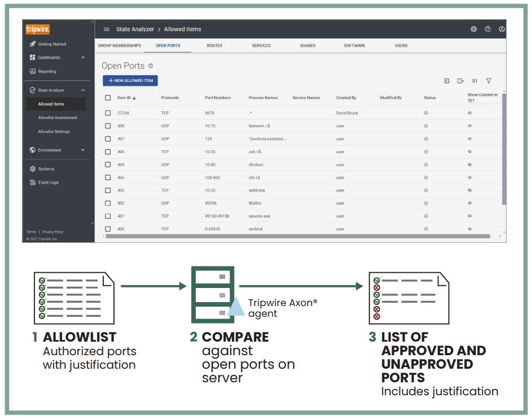This screenshot has height=419, width=532.
Task: Open the hamburger menu icon
Action: (106, 29)
